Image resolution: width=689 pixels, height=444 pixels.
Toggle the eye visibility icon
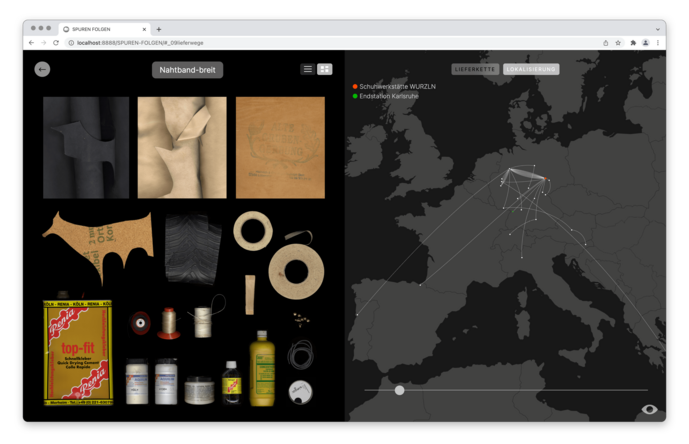click(x=649, y=409)
